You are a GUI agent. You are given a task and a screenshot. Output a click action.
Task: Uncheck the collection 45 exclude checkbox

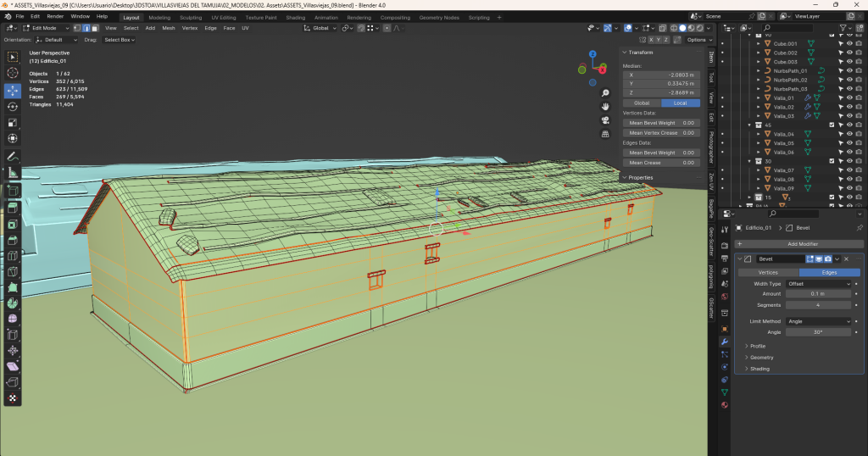click(832, 125)
